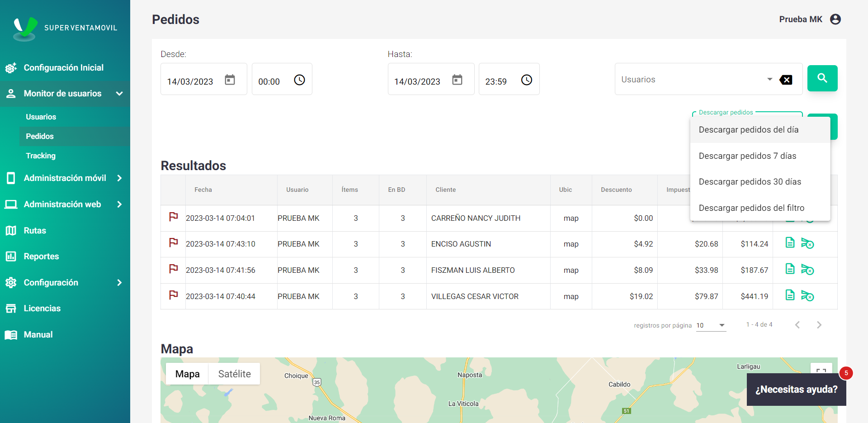The image size is (868, 423).
Task: Click cancel order icon for VILLEGAS CESAR VICTOR
Action: tap(807, 296)
